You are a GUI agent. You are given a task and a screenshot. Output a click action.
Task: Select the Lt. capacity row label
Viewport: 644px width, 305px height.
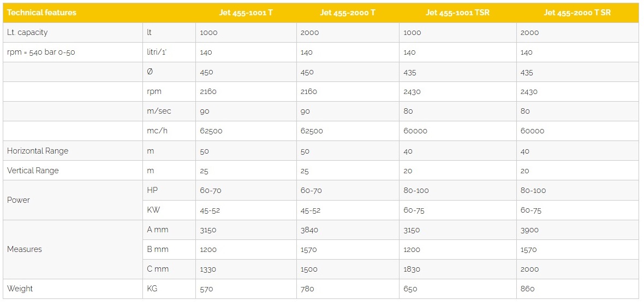pyautogui.click(x=27, y=32)
